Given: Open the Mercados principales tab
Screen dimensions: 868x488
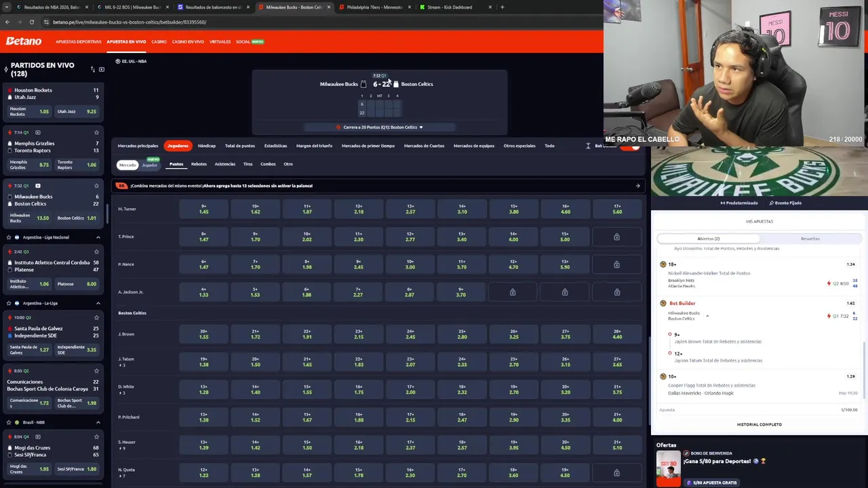Looking at the screenshot, I should point(138,146).
